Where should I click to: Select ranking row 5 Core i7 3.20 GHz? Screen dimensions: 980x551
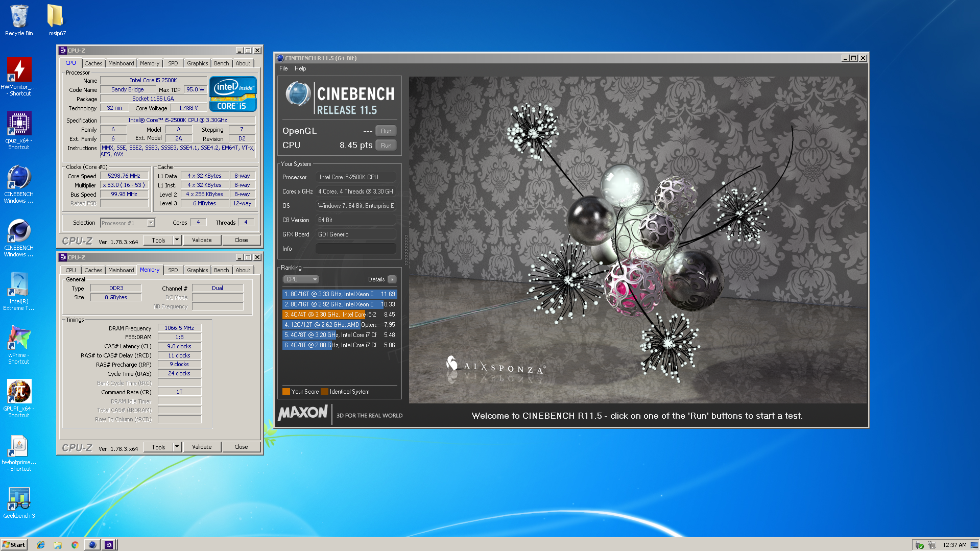tap(340, 335)
